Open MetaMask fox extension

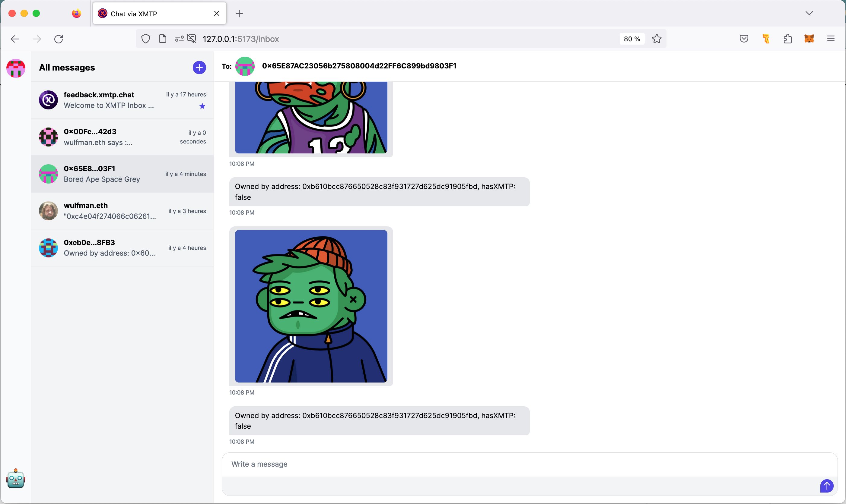click(x=809, y=39)
